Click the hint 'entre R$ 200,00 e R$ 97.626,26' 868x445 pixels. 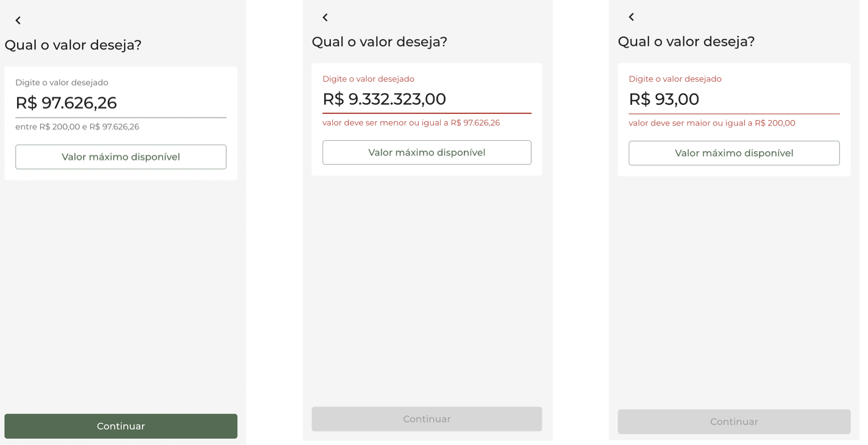point(77,127)
